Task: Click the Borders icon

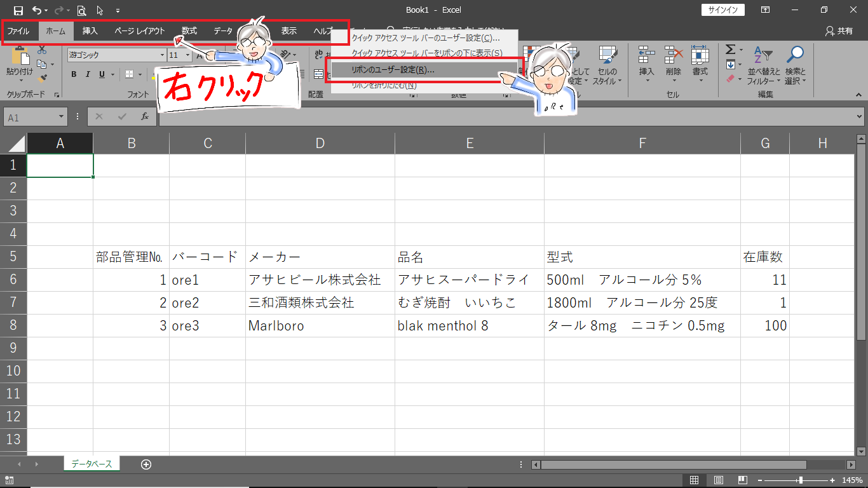Action: tap(129, 74)
